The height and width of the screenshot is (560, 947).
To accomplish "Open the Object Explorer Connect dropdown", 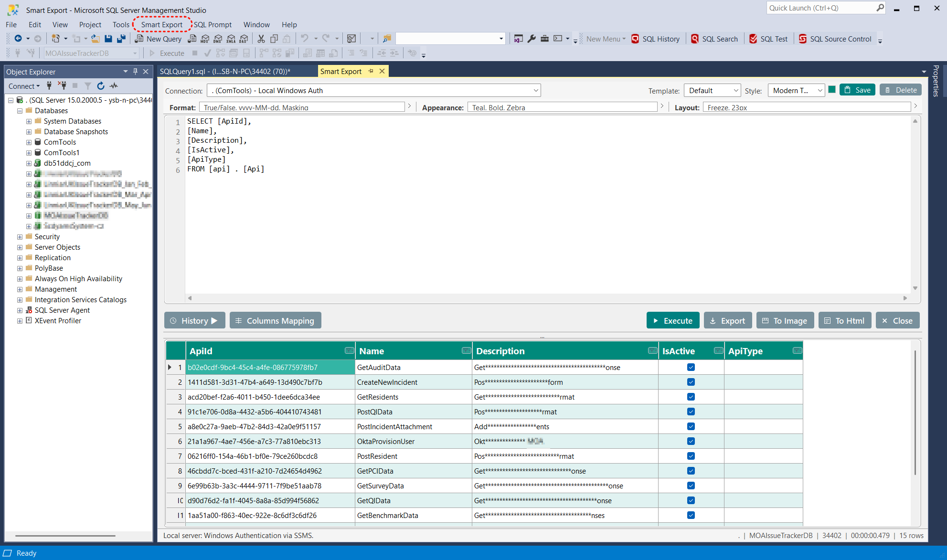I will coord(24,86).
